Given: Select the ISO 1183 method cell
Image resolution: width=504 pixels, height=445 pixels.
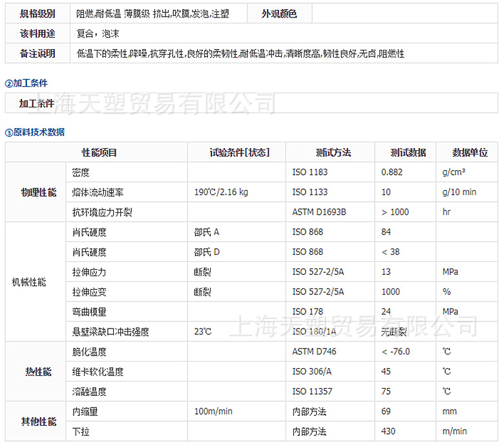Looking at the screenshot, I should tap(330, 173).
